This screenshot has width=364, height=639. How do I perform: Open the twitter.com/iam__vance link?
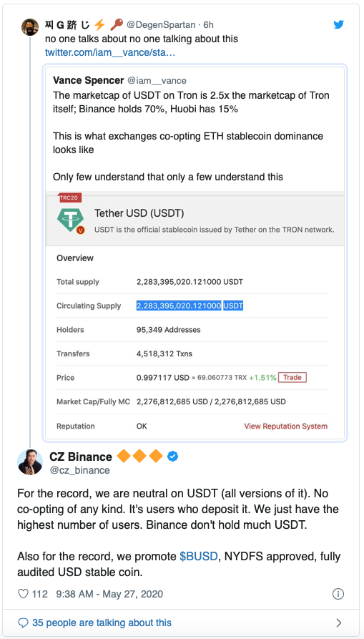tap(110, 52)
